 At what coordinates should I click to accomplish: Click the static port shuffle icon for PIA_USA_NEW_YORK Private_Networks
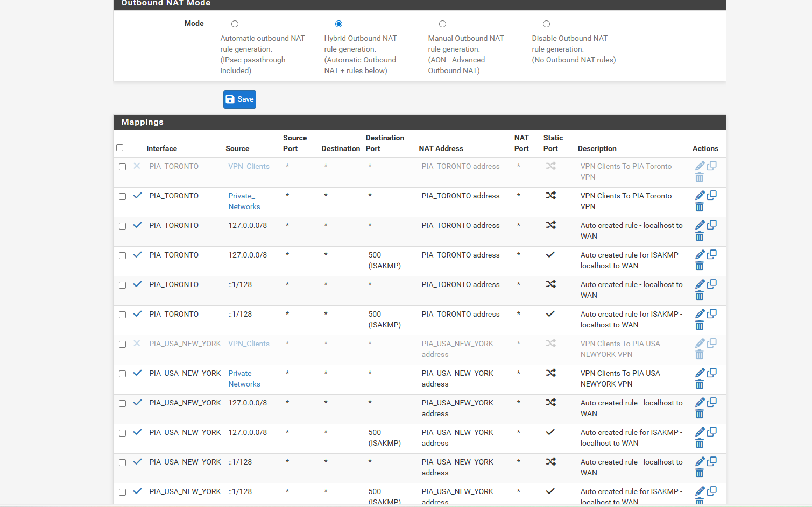tap(550, 373)
